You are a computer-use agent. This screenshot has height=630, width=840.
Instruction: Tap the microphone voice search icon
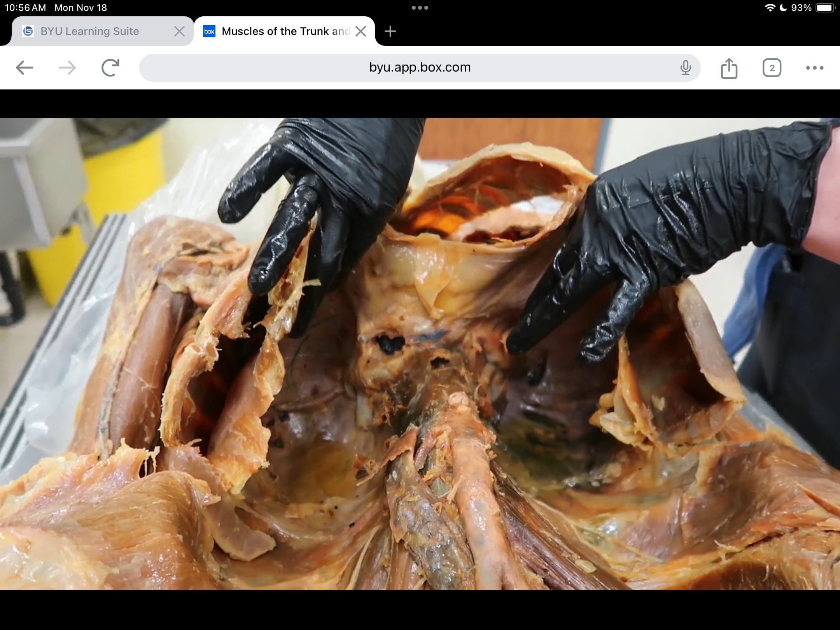point(686,68)
